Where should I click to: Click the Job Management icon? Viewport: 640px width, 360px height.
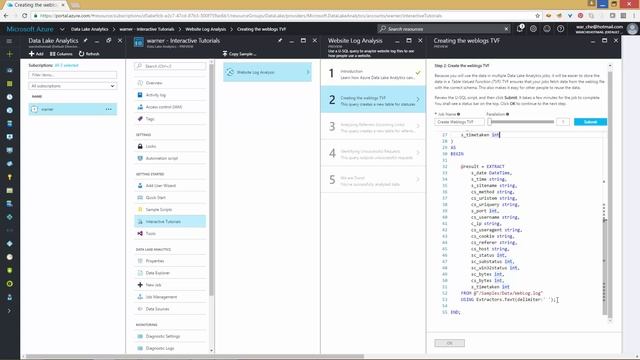140,297
